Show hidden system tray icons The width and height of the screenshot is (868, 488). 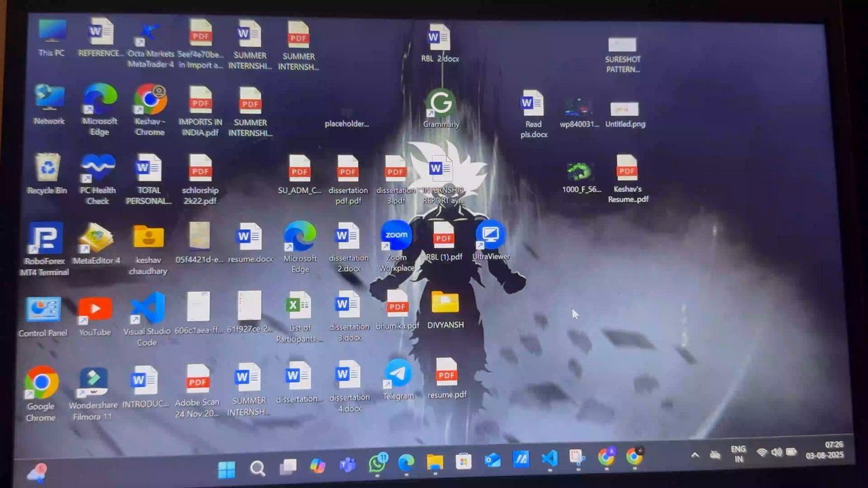(695, 455)
